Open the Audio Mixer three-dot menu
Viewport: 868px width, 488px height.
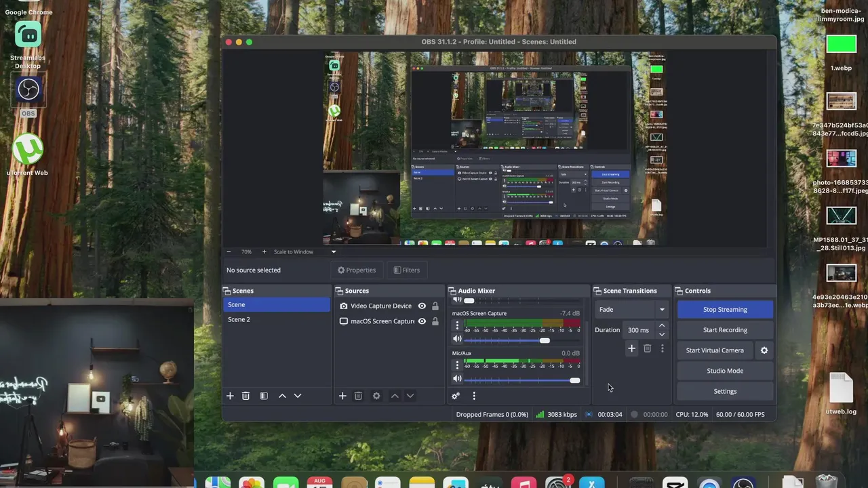click(474, 396)
